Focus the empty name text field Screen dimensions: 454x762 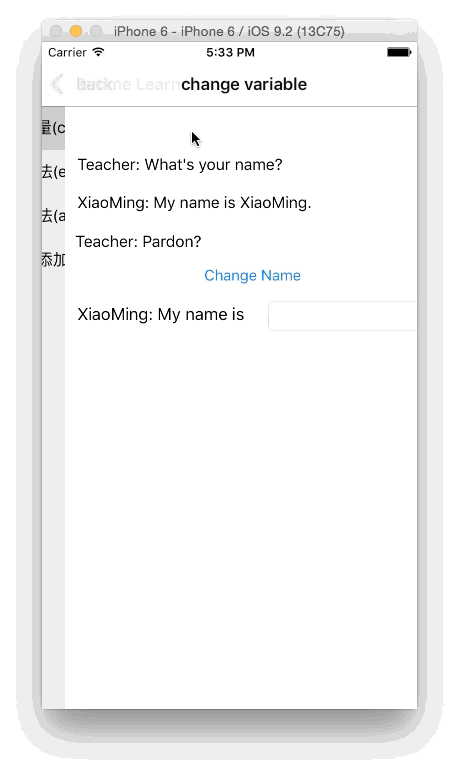click(343, 316)
